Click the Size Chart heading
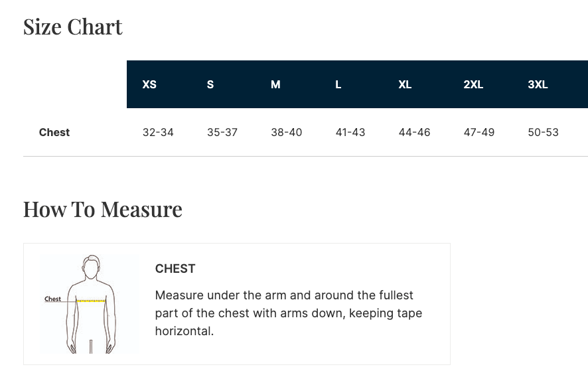Screen dimensions: 588x379 tap(73, 27)
